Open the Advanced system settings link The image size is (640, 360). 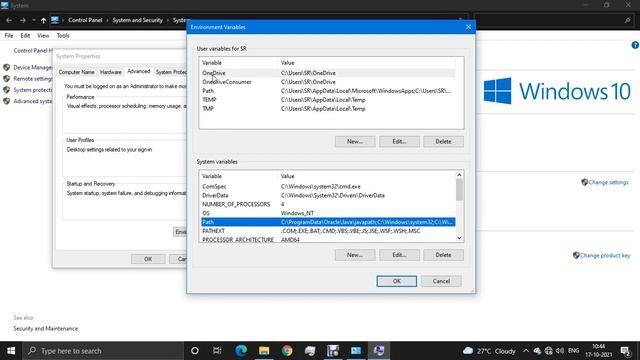(x=33, y=101)
